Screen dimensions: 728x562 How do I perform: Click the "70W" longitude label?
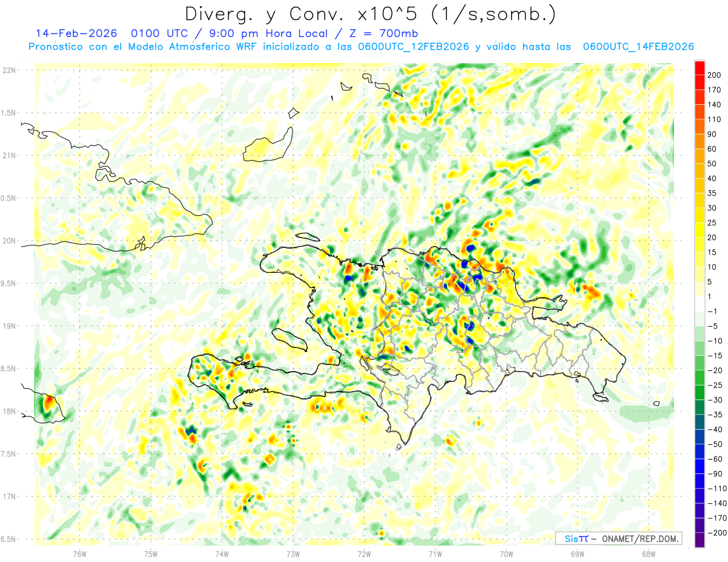tap(506, 554)
